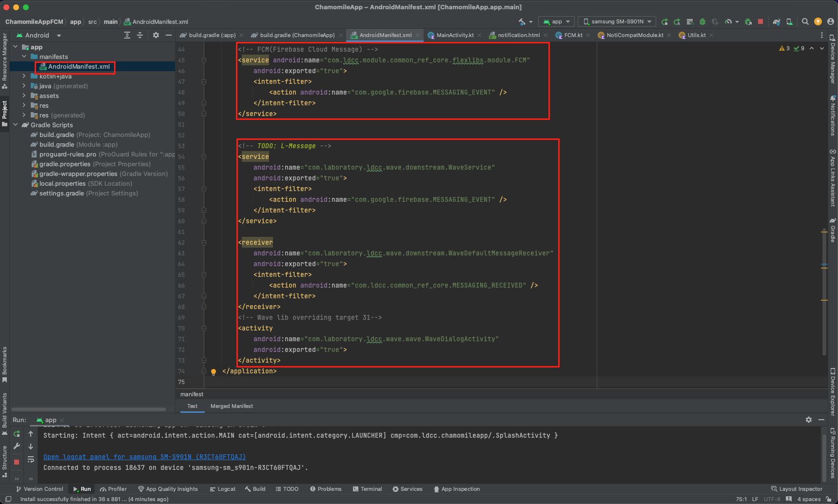Click the lightbulb quick-fix icon at line 74
Screen dimensions: 838x504
click(x=214, y=371)
